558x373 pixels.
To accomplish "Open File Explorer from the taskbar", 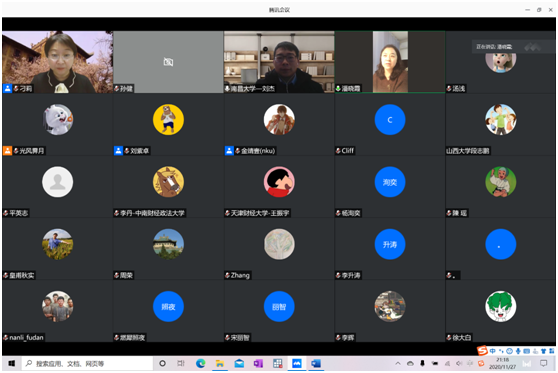I will tap(220, 363).
